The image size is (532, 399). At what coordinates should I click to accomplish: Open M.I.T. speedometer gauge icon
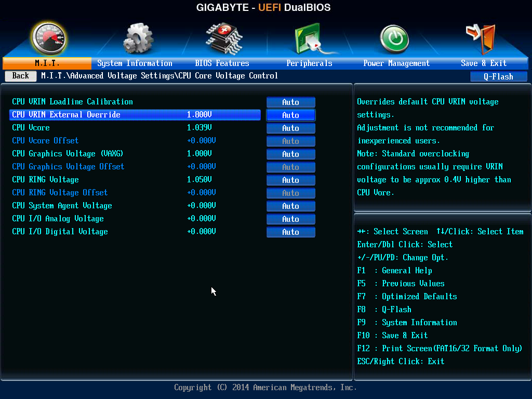coord(48,38)
